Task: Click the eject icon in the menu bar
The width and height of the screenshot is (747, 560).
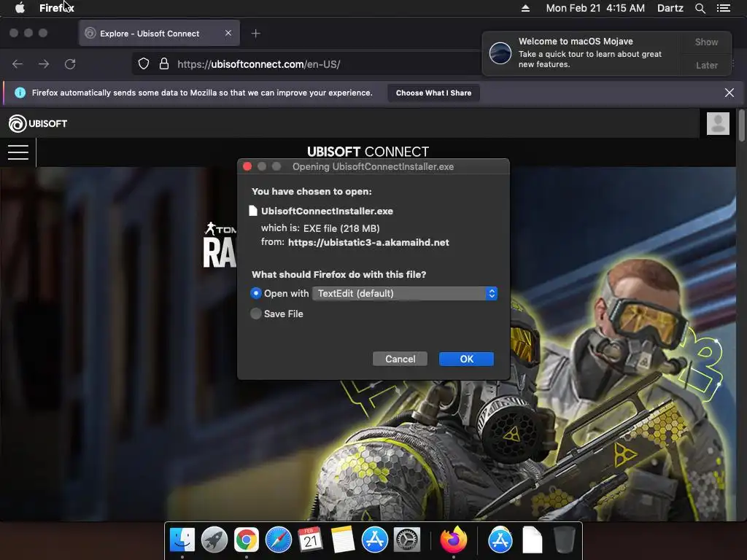Action: pyautogui.click(x=525, y=8)
